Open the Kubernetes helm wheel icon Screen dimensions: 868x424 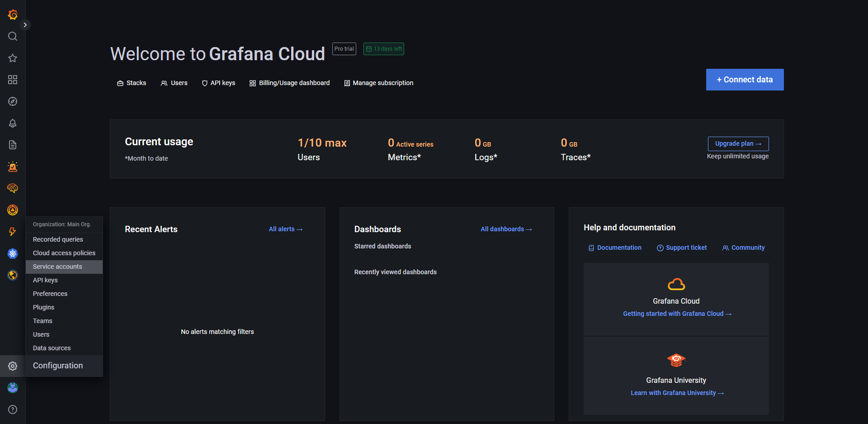click(13, 253)
